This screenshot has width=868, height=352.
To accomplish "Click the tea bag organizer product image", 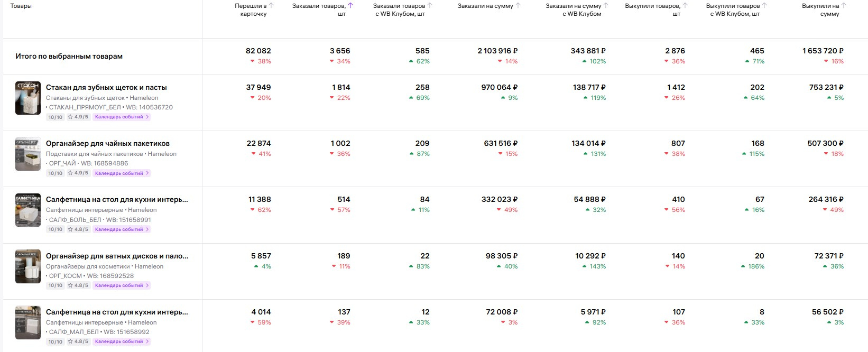I will (x=28, y=154).
